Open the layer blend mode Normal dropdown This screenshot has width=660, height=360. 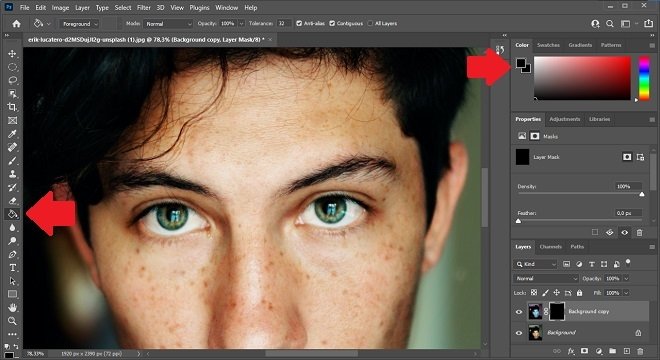(546, 279)
